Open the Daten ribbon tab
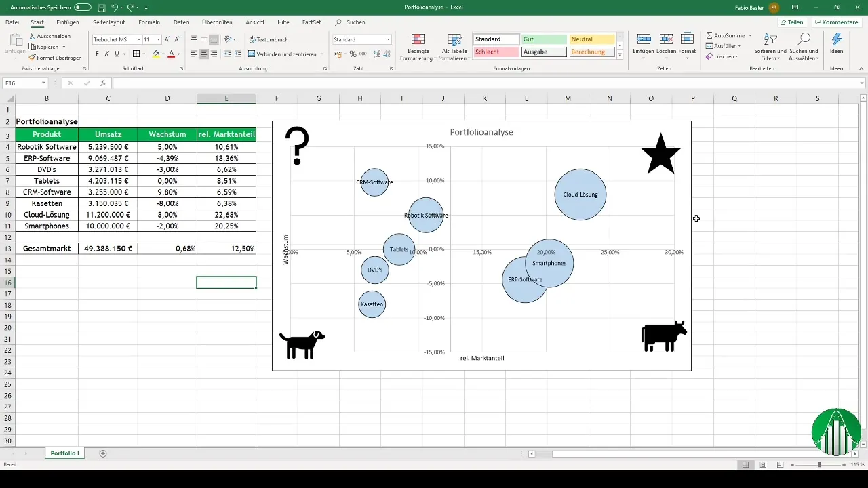 tap(181, 22)
